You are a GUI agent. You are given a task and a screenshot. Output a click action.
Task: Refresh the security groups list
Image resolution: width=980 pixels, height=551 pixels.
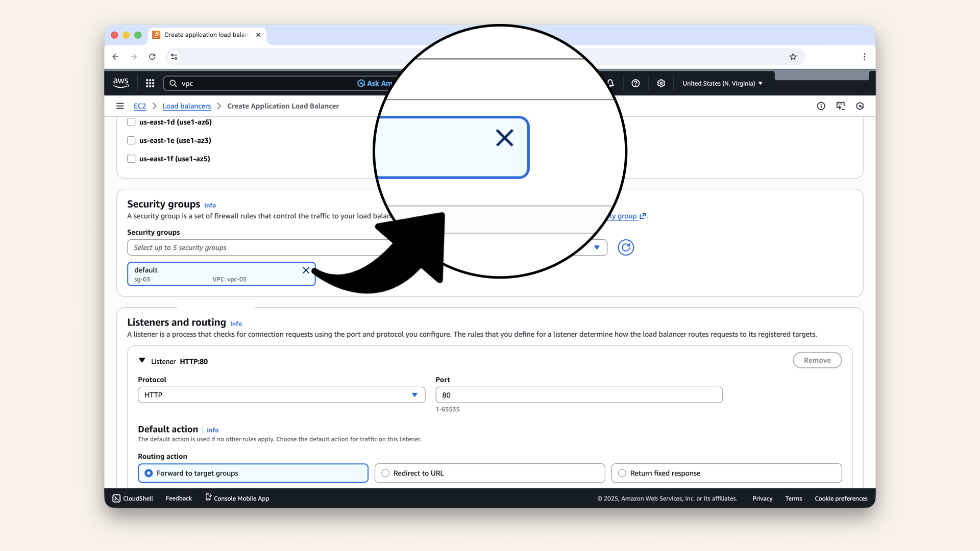[626, 247]
